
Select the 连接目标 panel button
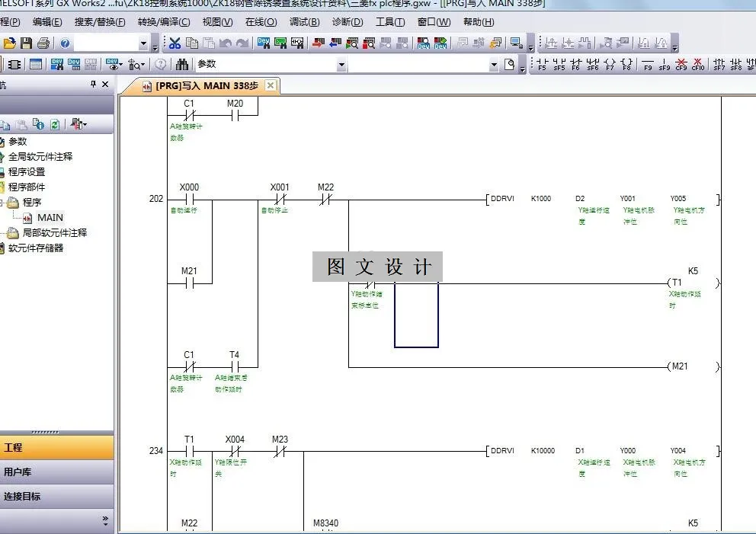[57, 497]
